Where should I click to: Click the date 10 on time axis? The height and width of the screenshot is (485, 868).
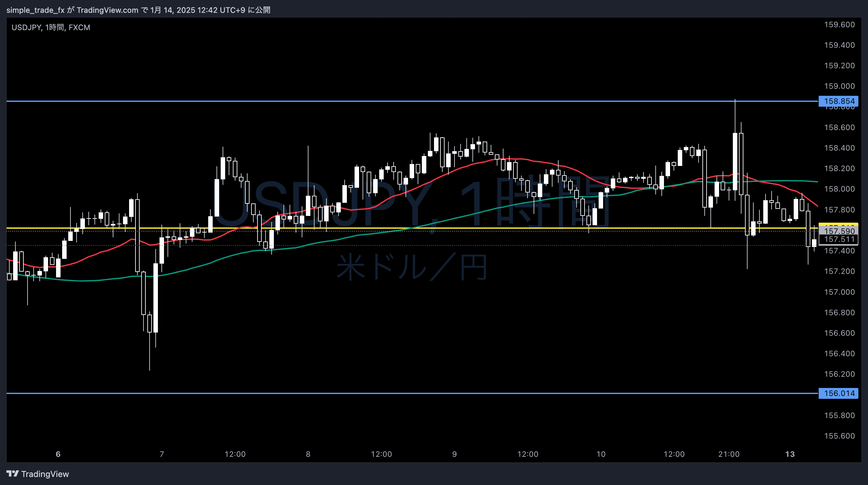point(601,454)
